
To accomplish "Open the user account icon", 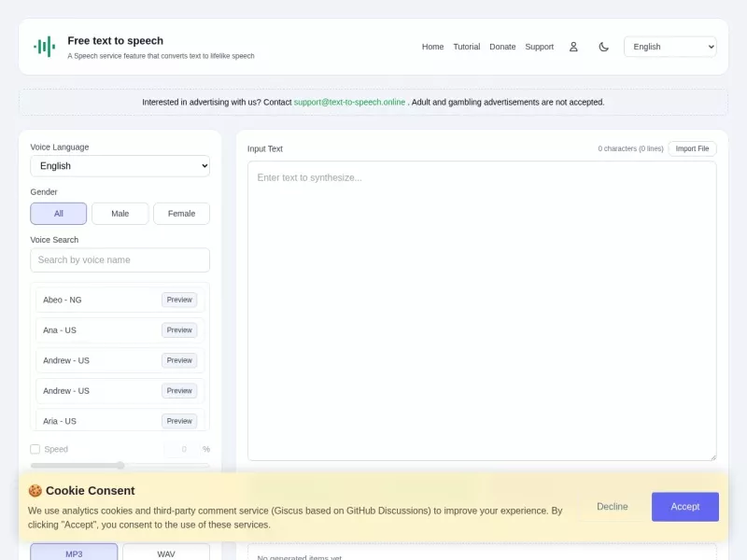I will pyautogui.click(x=573, y=47).
